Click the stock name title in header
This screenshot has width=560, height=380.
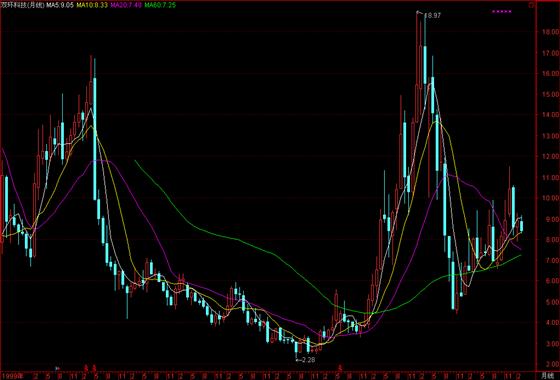[22, 5]
